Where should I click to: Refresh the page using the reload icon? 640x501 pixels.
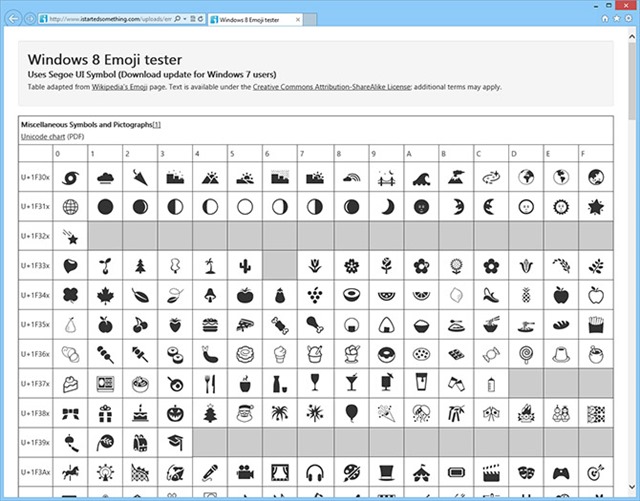[200, 19]
